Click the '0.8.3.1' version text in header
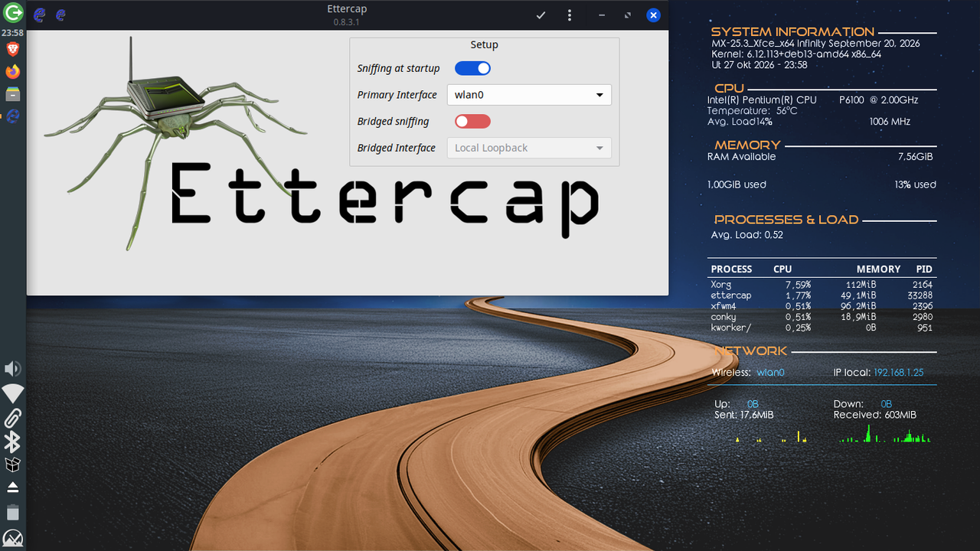Screen dimensions: 980x551 pyautogui.click(x=346, y=22)
